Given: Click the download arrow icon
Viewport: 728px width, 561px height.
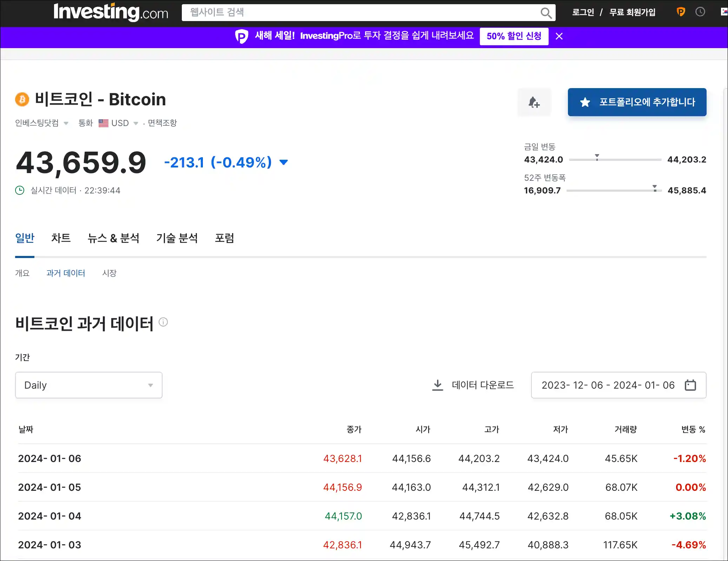Looking at the screenshot, I should [437, 385].
